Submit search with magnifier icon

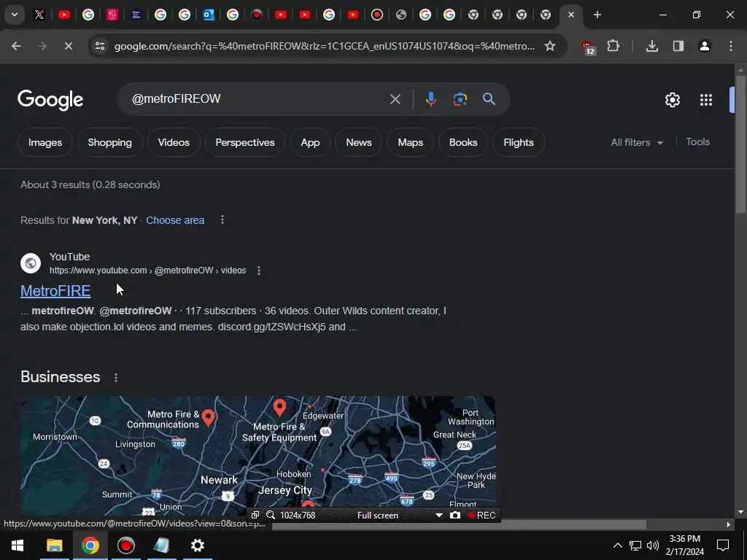pos(489,99)
